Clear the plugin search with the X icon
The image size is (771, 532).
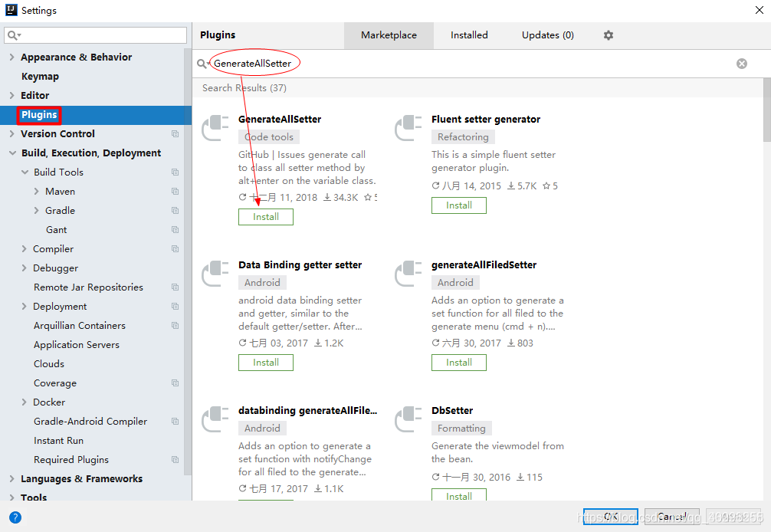tap(742, 64)
